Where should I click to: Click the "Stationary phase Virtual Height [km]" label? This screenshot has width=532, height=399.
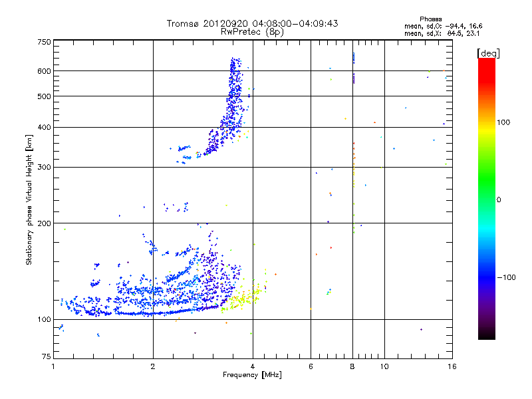[29, 200]
